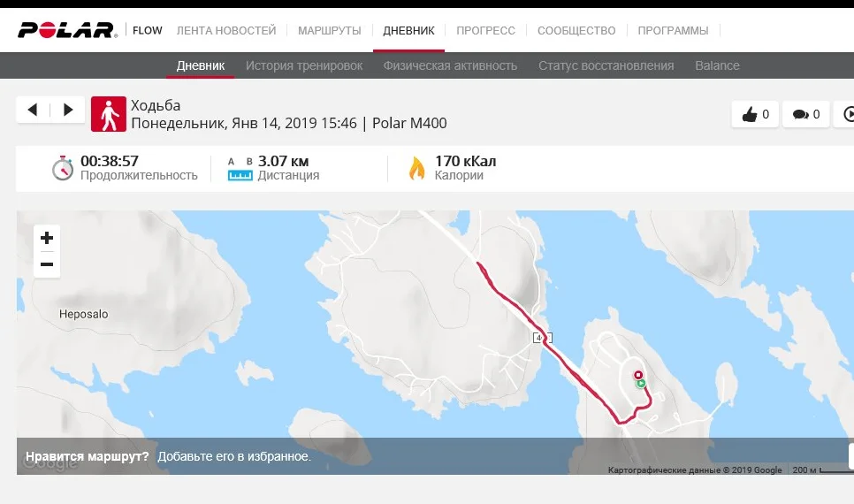The width and height of the screenshot is (854, 504).
Task: Click the stopwatch duration icon
Action: 62,168
